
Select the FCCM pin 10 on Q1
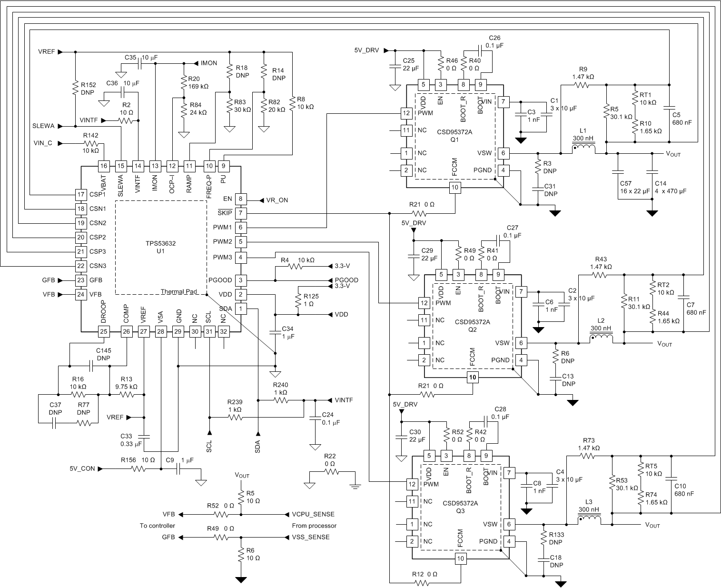pos(456,189)
